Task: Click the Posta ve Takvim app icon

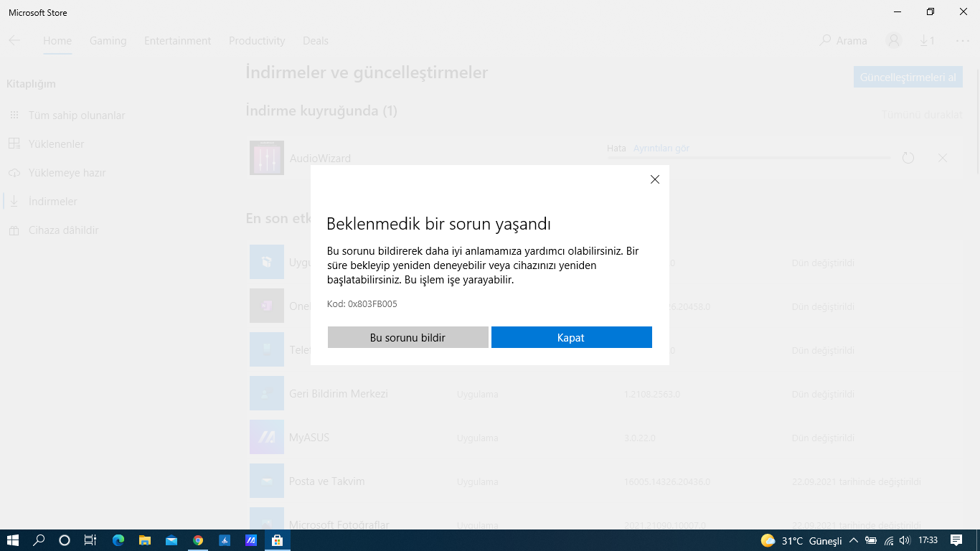Action: point(267,481)
